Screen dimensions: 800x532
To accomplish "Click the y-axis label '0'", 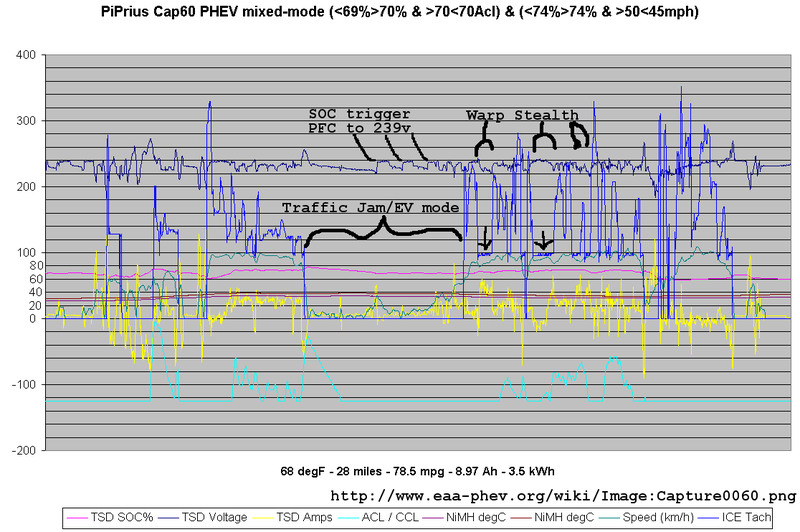I will tap(33, 319).
